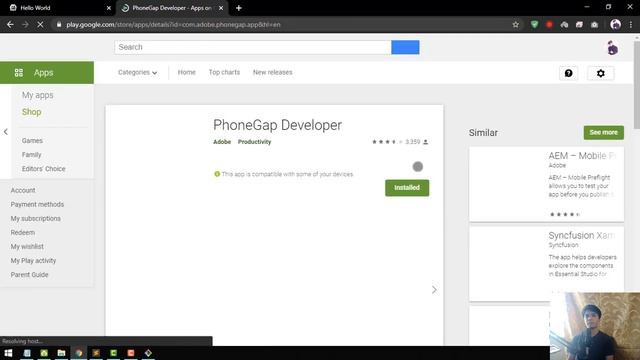The image size is (640, 360).
Task: Open the Games category
Action: point(32,140)
